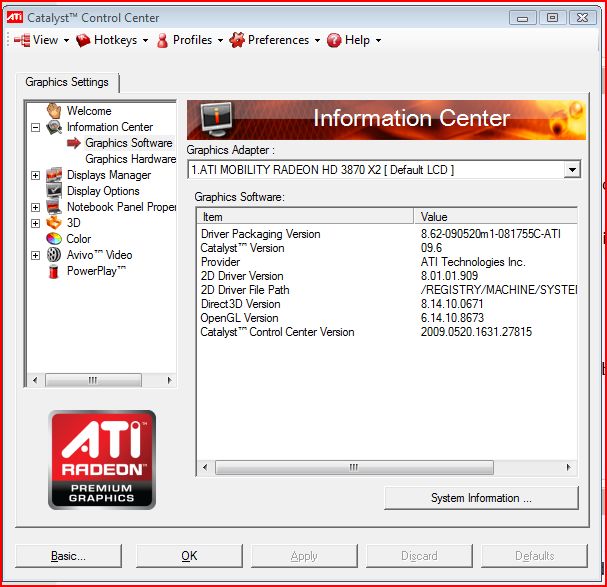Click the Avivo Video film reel icon
The height and width of the screenshot is (587, 607).
(54, 255)
